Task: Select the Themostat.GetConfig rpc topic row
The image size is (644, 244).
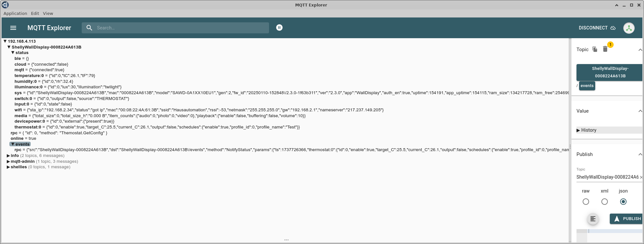Action: [x=59, y=133]
